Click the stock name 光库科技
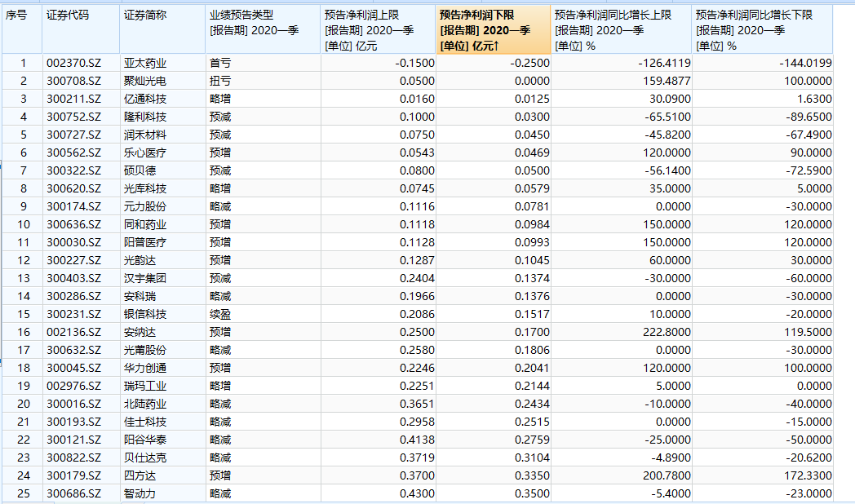Screen dimensions: 855x504 click(x=145, y=188)
